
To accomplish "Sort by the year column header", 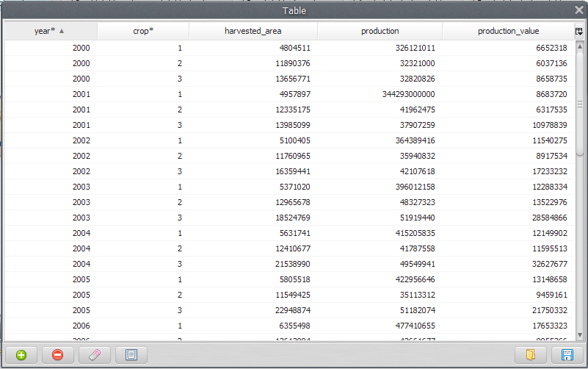I will (50, 31).
